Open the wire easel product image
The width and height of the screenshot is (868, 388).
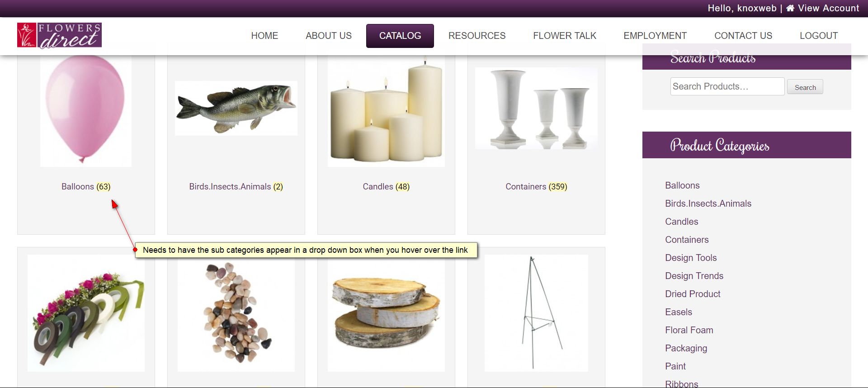536,313
